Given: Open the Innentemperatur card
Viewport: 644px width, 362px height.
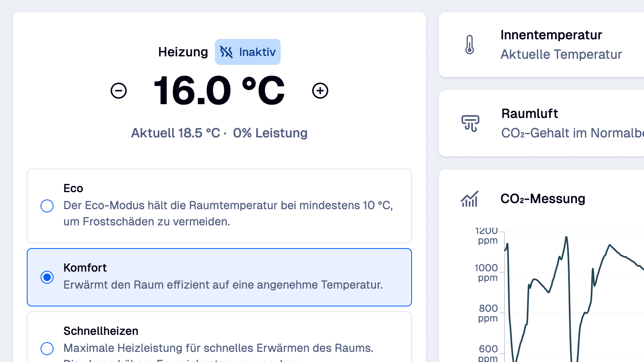Looking at the screenshot, I should point(539,45).
